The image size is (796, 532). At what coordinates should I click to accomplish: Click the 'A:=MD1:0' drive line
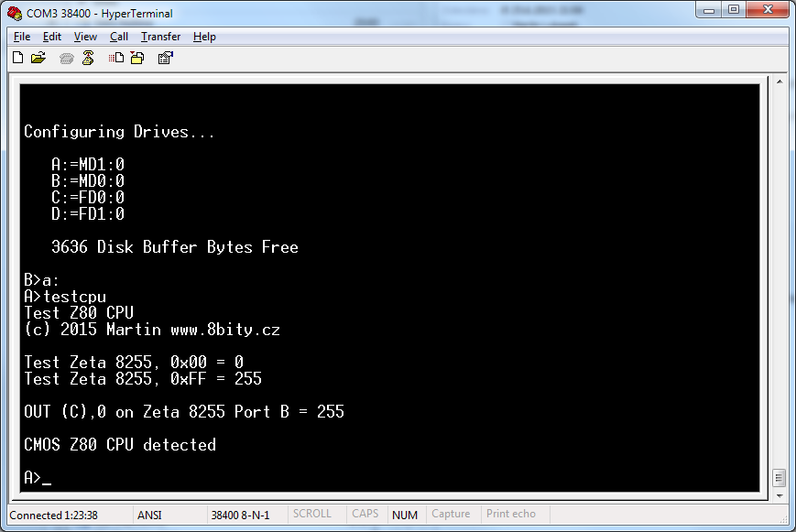[x=88, y=165]
